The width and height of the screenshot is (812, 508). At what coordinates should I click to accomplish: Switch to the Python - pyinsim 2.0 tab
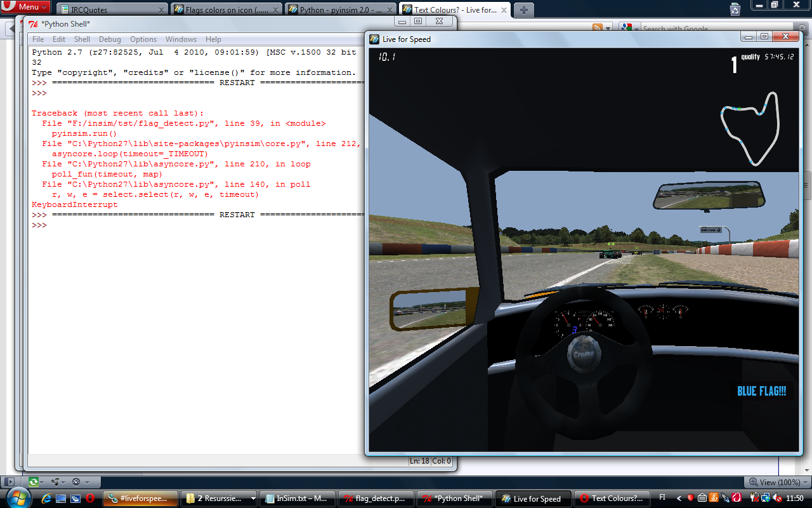tap(341, 10)
